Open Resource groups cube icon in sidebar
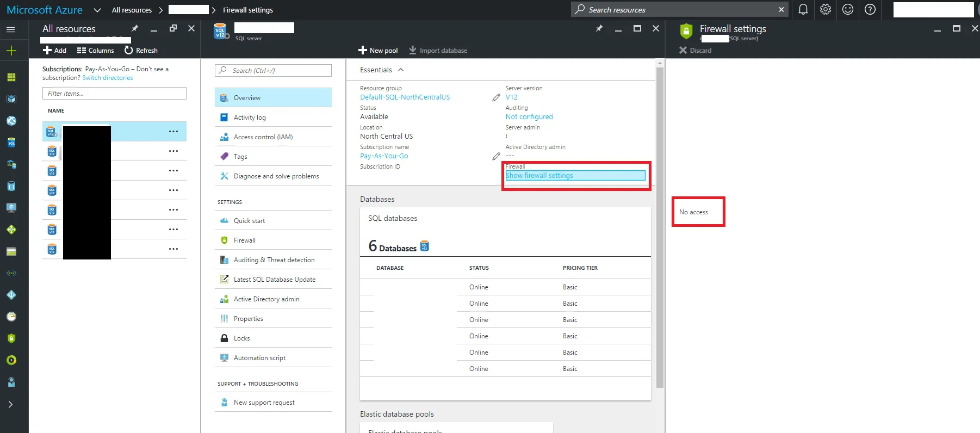The height and width of the screenshot is (433, 980). click(x=11, y=99)
